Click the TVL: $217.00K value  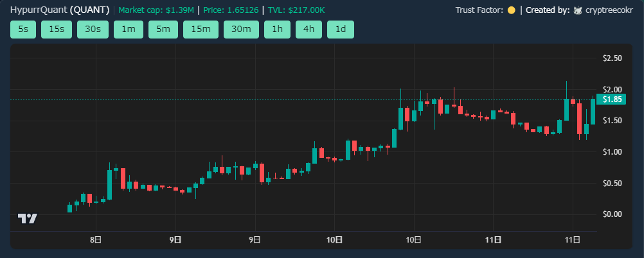pos(296,10)
